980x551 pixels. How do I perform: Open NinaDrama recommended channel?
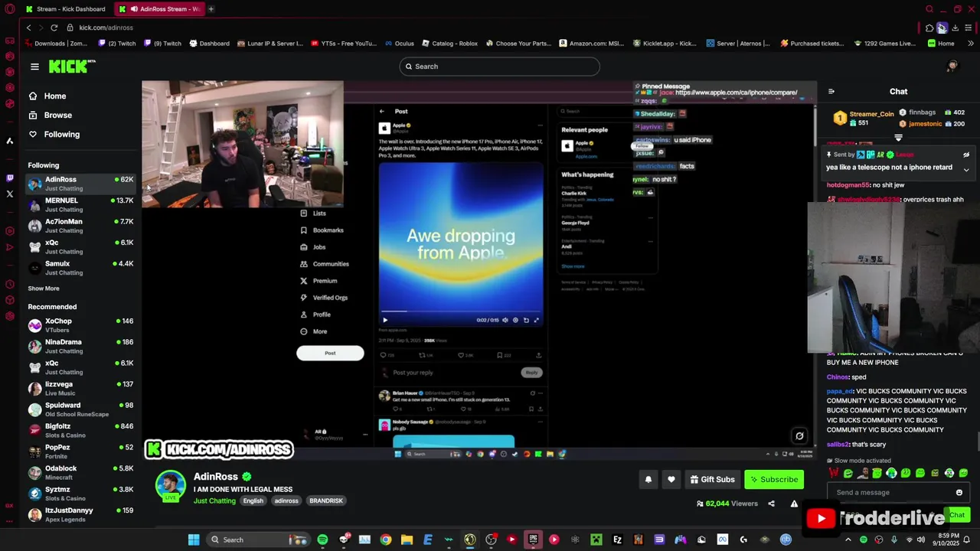click(x=80, y=346)
